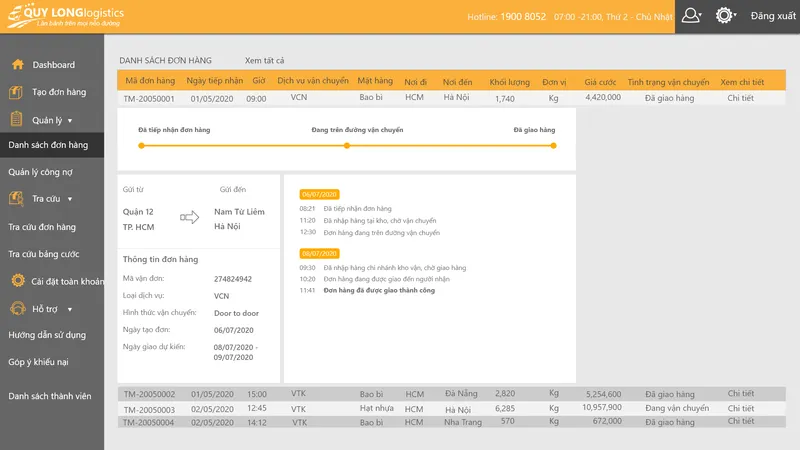
Task: Click the Hỗ trợ headset icon
Action: pyautogui.click(x=18, y=308)
